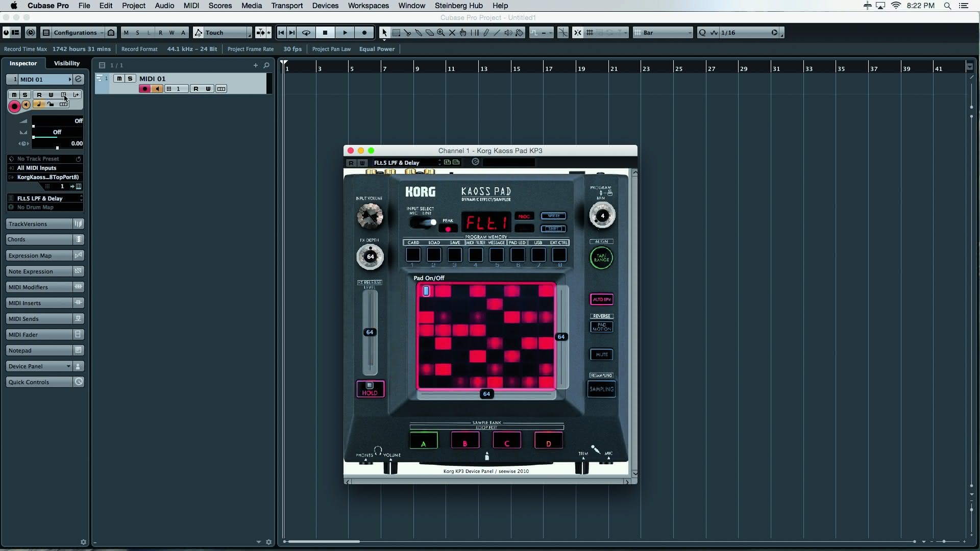Start playback with the Play button
980x551 pixels.
[x=345, y=33]
